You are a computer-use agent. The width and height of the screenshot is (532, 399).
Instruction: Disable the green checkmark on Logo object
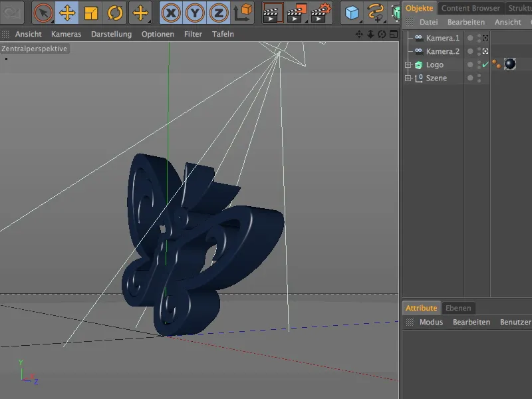point(485,65)
